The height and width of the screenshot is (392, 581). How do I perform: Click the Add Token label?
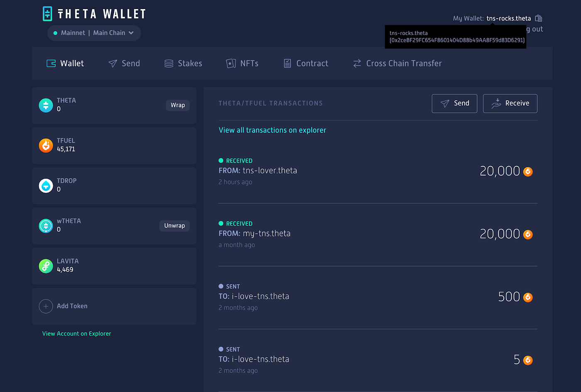(72, 306)
